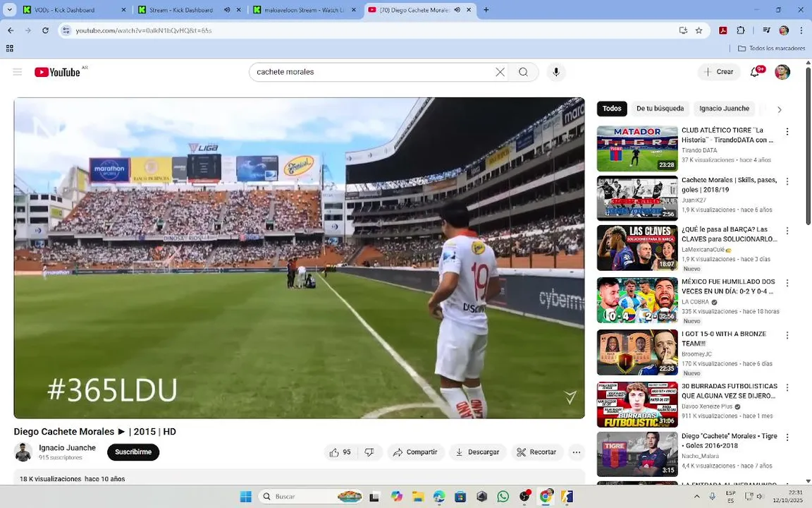Open YouTube notifications bell
The image size is (812, 508).
(756, 72)
